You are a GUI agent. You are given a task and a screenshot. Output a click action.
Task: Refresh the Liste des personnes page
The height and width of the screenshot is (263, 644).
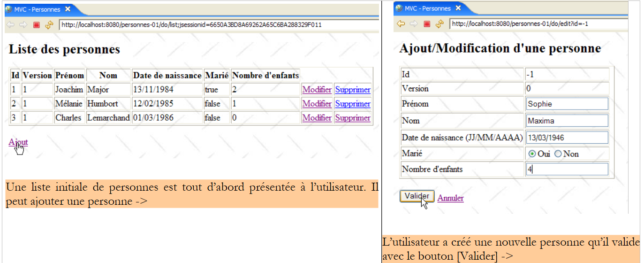pos(49,24)
